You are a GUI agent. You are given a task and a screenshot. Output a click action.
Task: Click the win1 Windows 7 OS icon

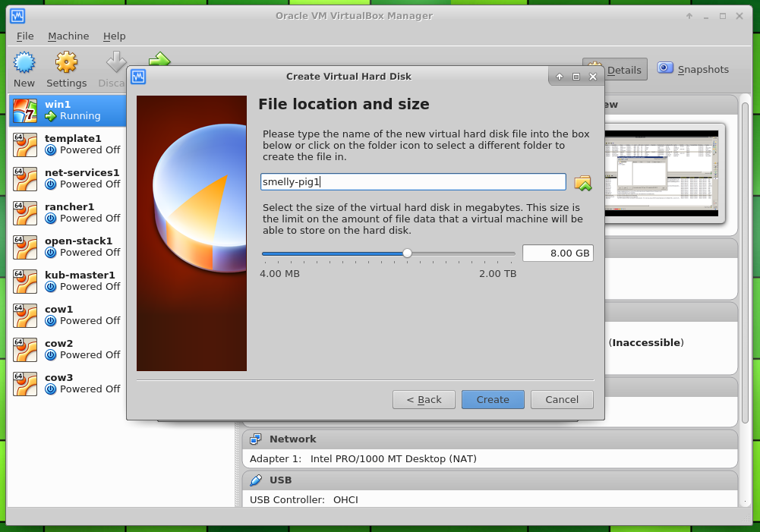click(x=25, y=111)
